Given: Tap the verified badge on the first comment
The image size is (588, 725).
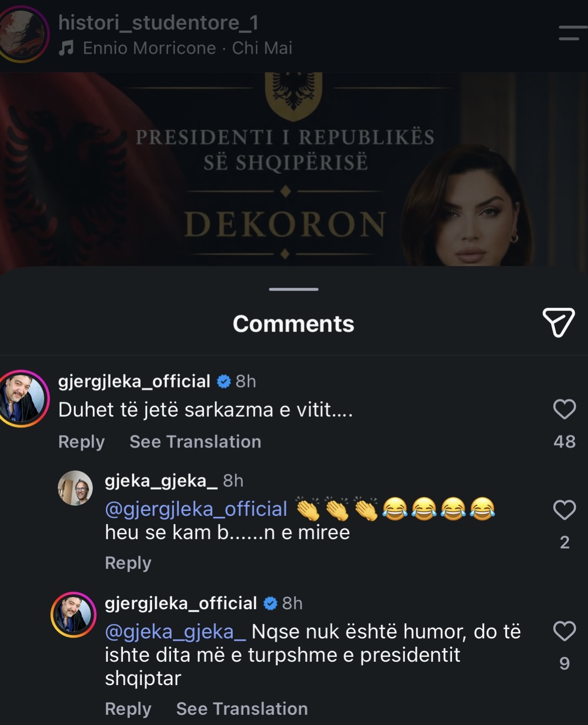Looking at the screenshot, I should tap(223, 381).
